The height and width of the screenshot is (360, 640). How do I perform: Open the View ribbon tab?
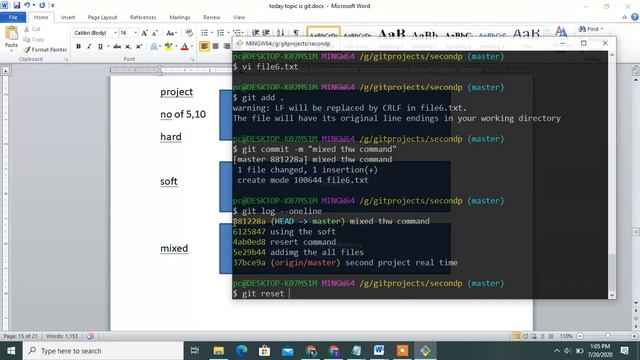239,17
